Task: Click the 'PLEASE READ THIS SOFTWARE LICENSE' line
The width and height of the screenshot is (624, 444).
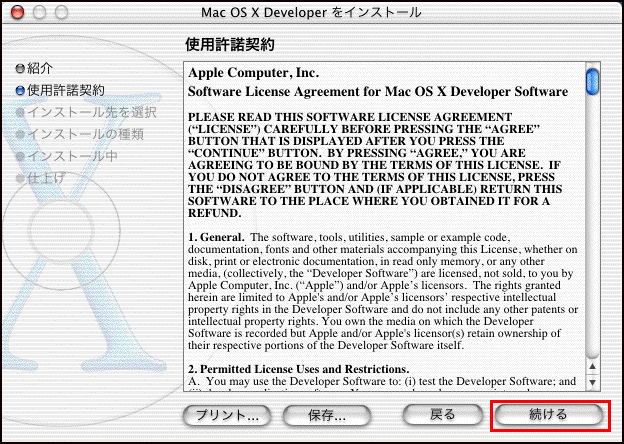Action: pyautogui.click(x=350, y=117)
